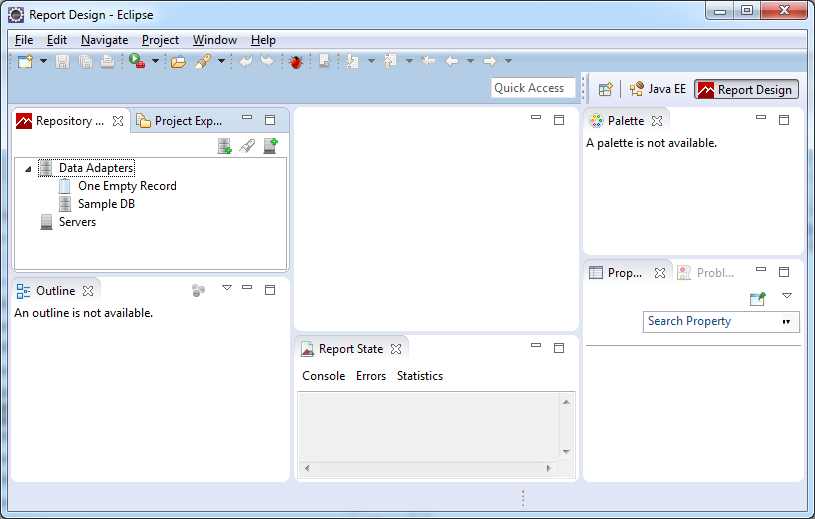Switch to the Problems tab
The height and width of the screenshot is (519, 815).
coord(706,273)
